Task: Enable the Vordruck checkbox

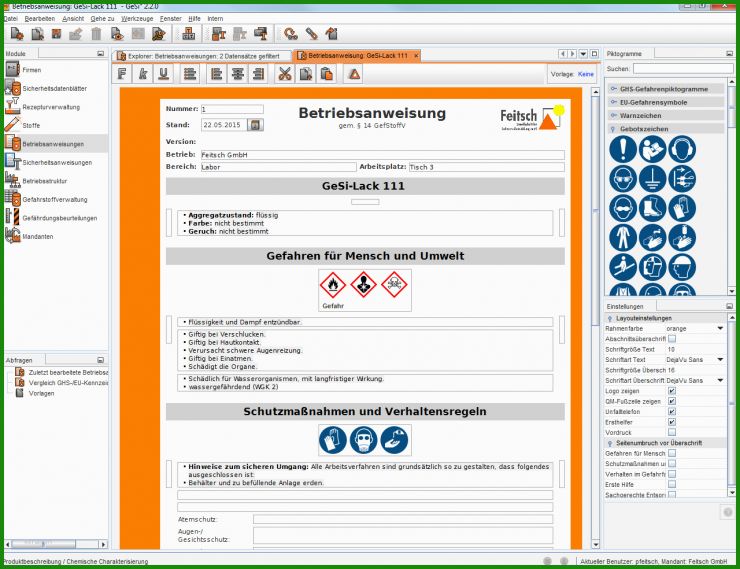Action: pyautogui.click(x=672, y=432)
